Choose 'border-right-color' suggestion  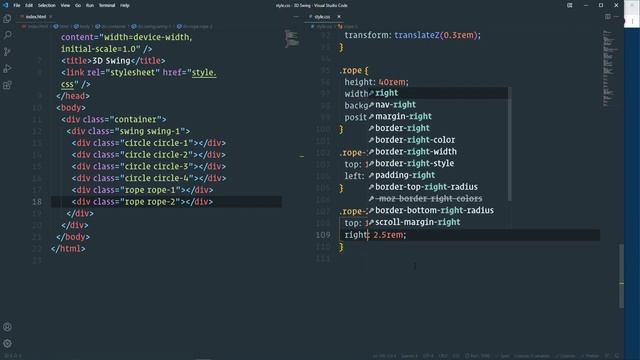pos(438,140)
